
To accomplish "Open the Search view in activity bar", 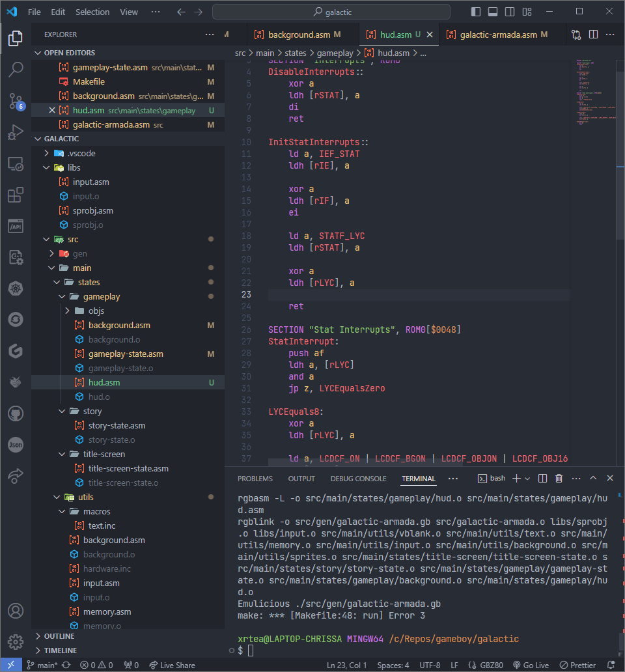I will click(x=16, y=69).
